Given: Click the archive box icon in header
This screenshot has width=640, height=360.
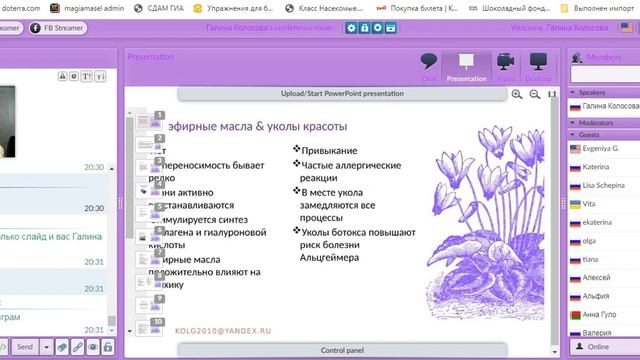Looking at the screenshot, I should point(391,28).
